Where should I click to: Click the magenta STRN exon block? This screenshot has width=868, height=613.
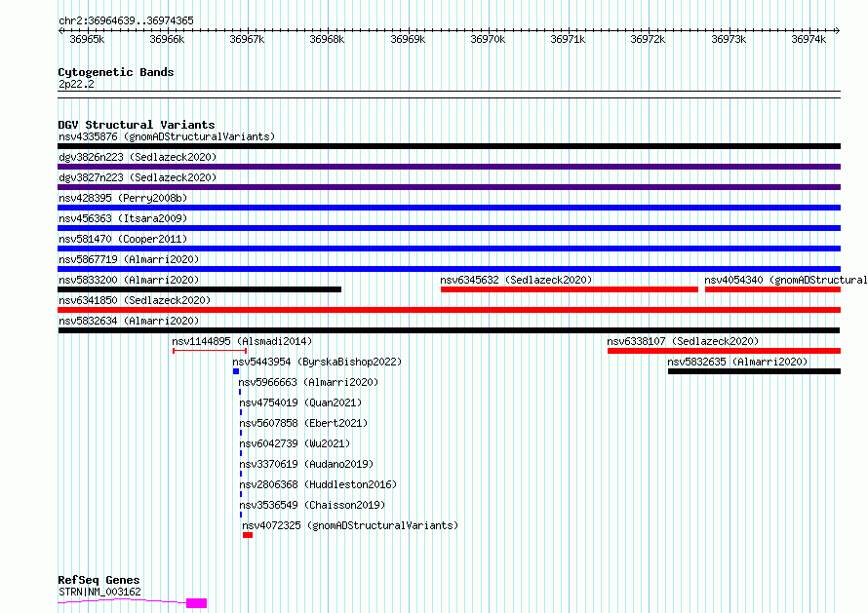[x=196, y=603]
